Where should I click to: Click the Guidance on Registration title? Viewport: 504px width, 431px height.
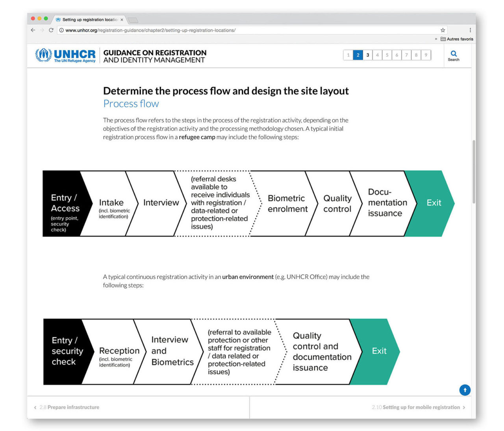155,56
